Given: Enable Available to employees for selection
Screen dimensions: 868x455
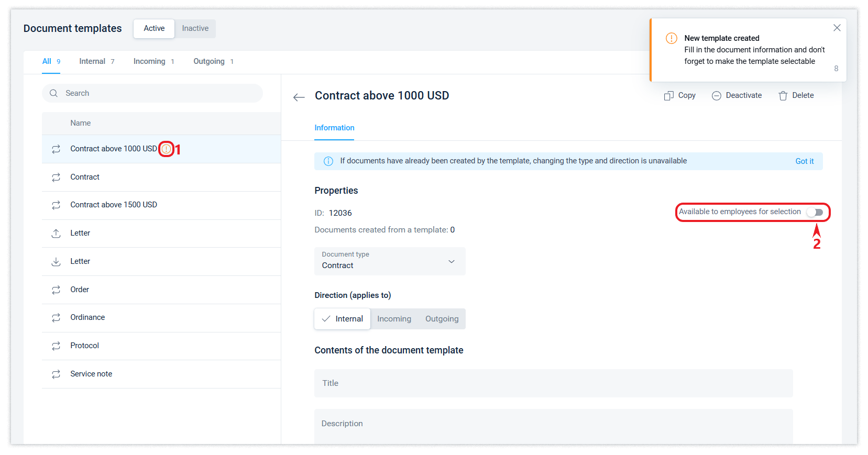Looking at the screenshot, I should [815, 212].
